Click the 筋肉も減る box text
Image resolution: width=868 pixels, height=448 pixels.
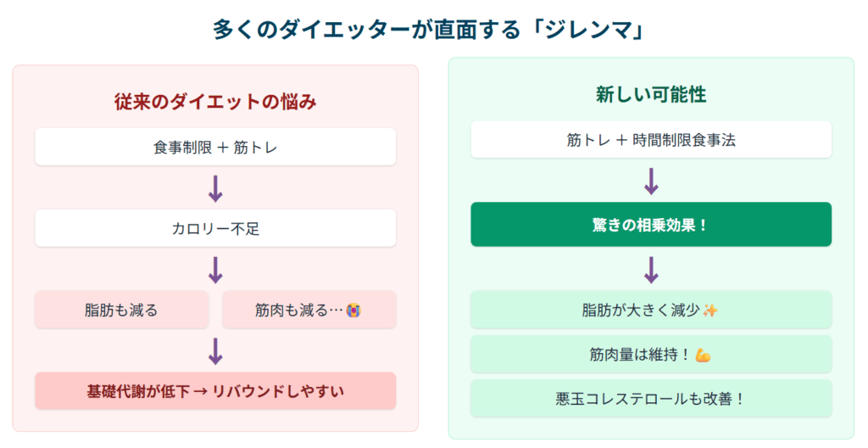[x=292, y=311]
